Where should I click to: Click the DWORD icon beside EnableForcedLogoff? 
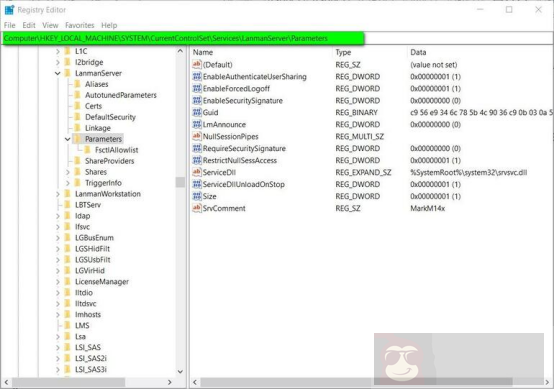click(x=197, y=89)
